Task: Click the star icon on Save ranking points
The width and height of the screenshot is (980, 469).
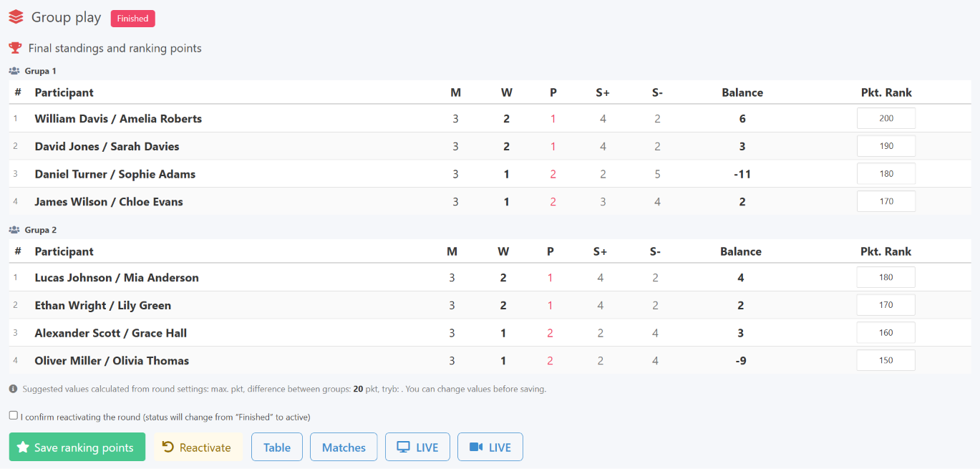Action: (x=23, y=447)
